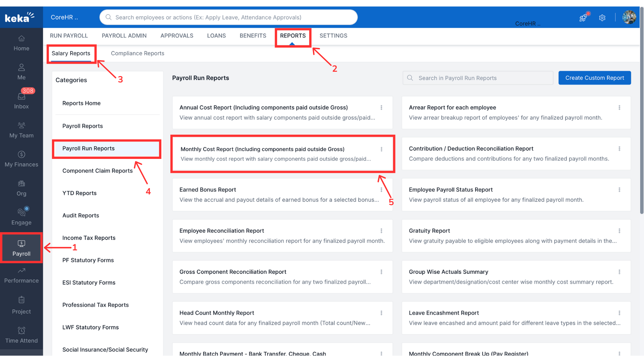
Task: Switch to the Compliance Reports tab
Action: click(x=138, y=53)
